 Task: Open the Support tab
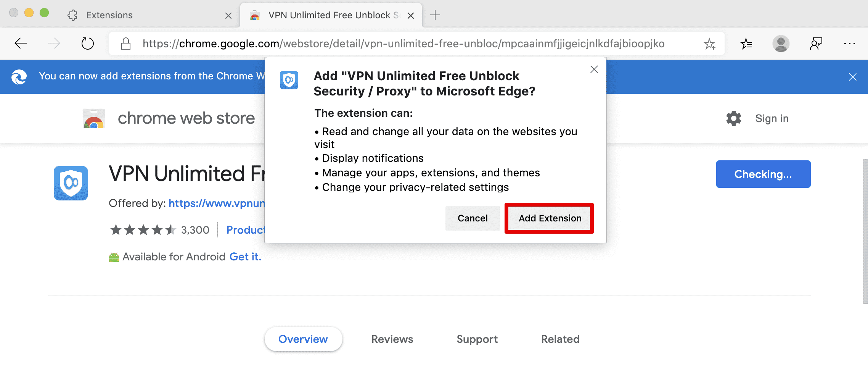pos(477,339)
